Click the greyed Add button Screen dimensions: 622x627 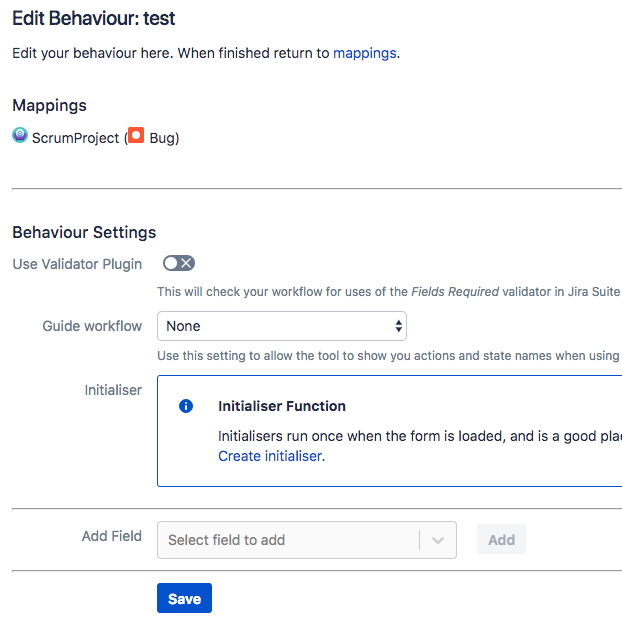click(501, 539)
